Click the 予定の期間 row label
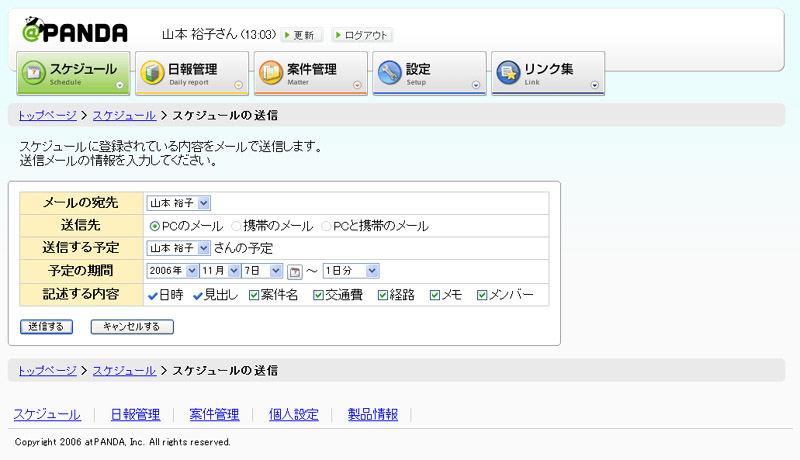The height and width of the screenshot is (460, 800). [81, 271]
